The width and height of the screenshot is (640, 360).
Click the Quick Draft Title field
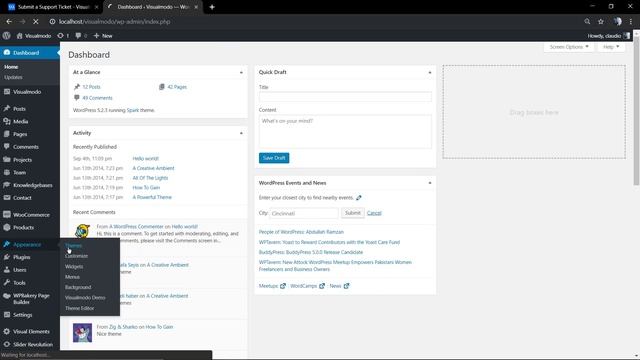click(x=345, y=97)
